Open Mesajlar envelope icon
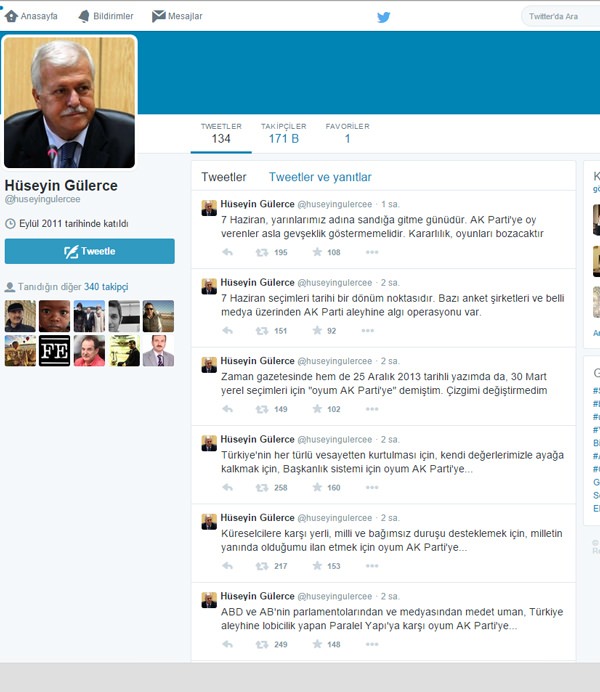Viewport: 600px width, 692px height. [x=158, y=16]
